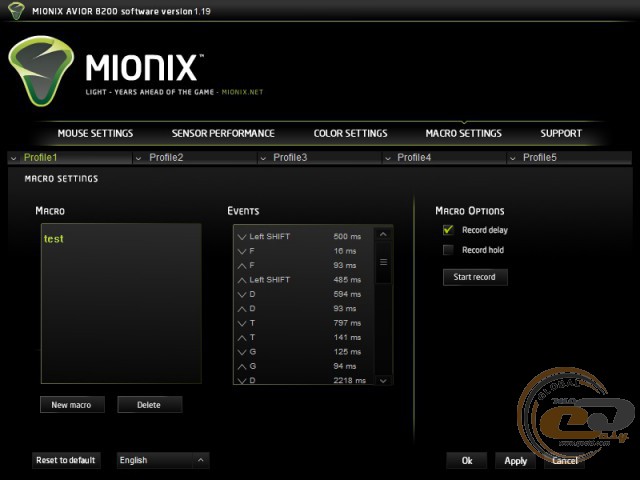Open the Support tab
Viewport: 640px width, 480px height.
(x=561, y=133)
